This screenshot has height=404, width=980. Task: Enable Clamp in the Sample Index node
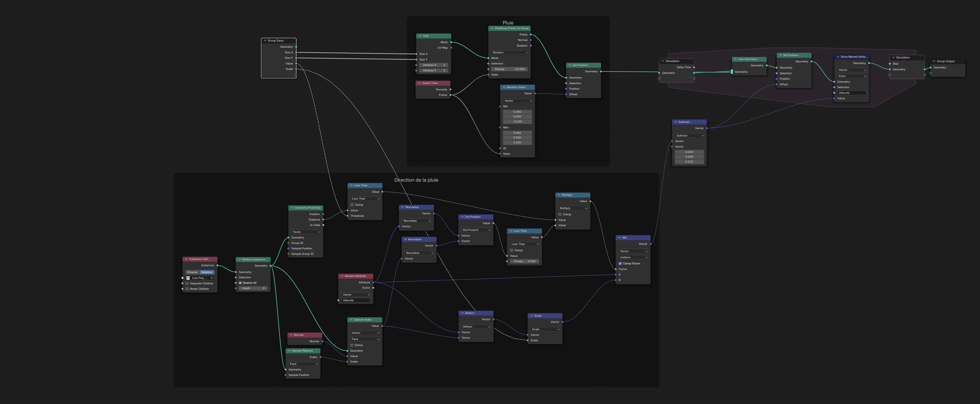[x=352, y=345]
